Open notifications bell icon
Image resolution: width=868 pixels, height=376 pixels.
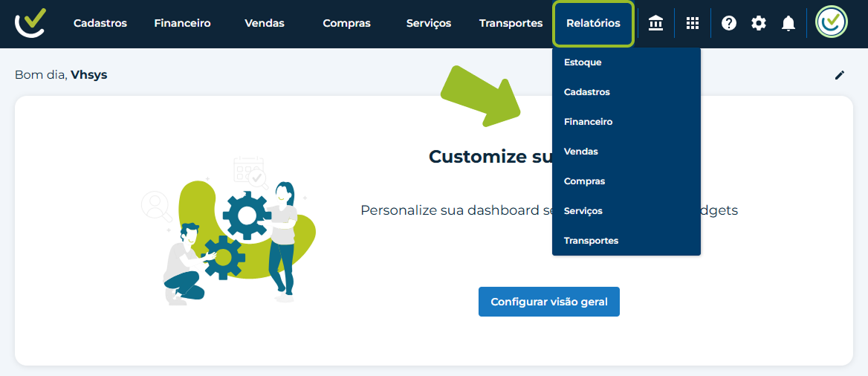tap(788, 23)
